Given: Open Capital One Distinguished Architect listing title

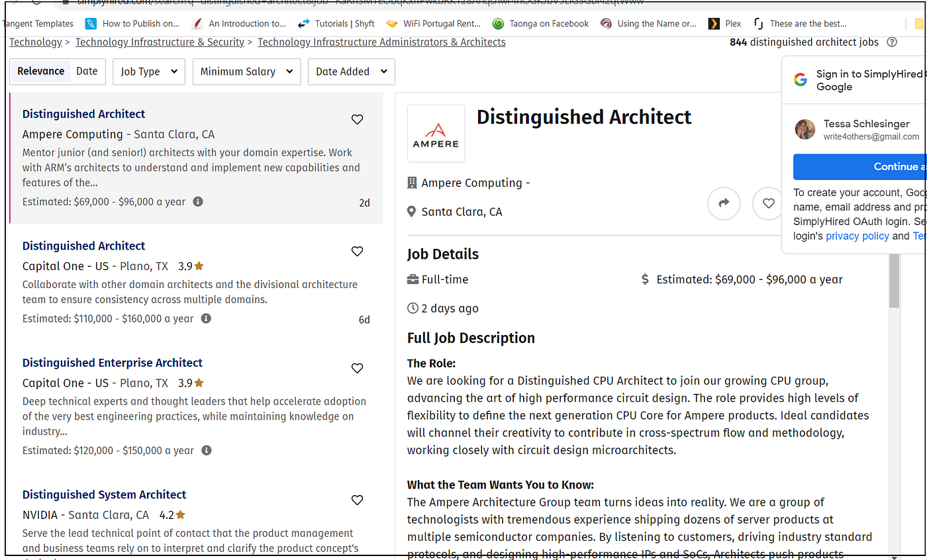Looking at the screenshot, I should pyautogui.click(x=83, y=246).
